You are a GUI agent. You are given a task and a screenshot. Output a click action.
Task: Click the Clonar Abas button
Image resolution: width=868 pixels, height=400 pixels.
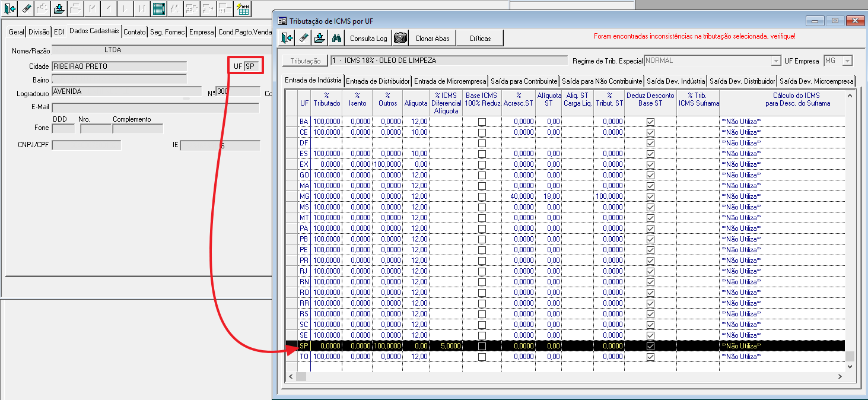[432, 38]
